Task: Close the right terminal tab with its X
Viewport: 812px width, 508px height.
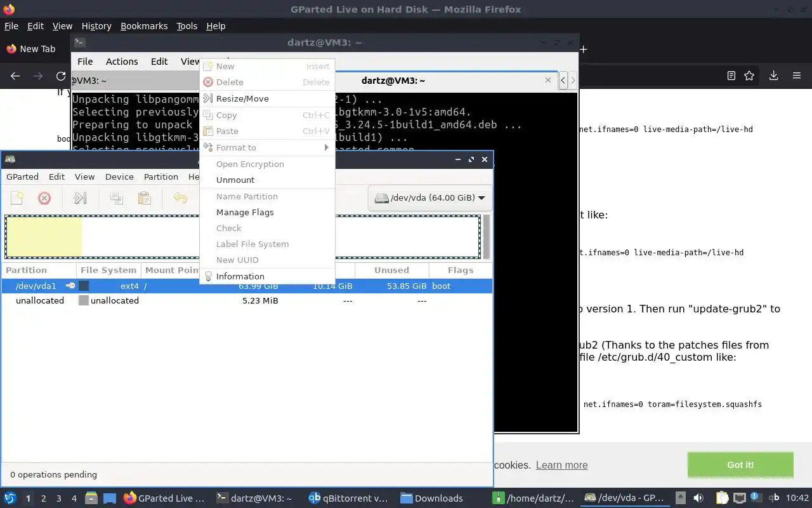Action: coord(548,80)
